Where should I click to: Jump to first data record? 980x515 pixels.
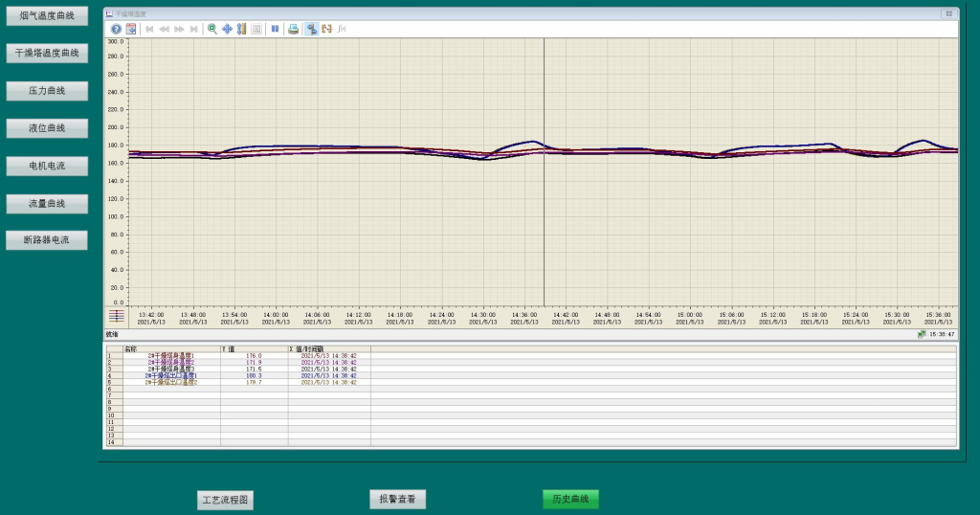(x=149, y=29)
